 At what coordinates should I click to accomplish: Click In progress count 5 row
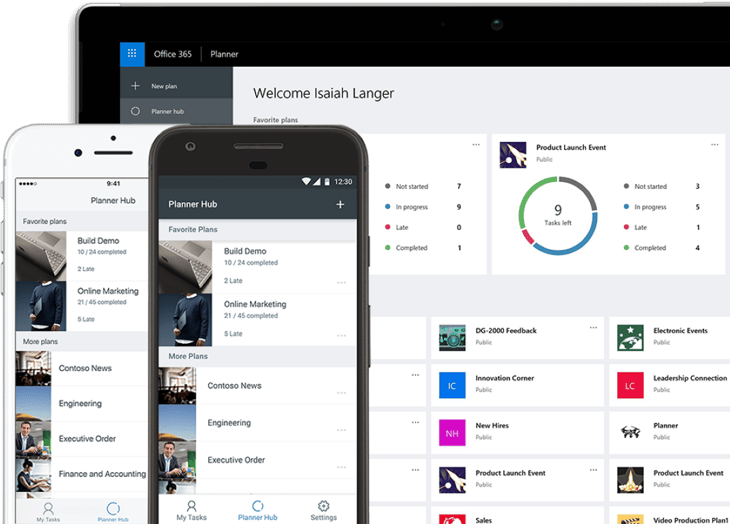pos(662,207)
